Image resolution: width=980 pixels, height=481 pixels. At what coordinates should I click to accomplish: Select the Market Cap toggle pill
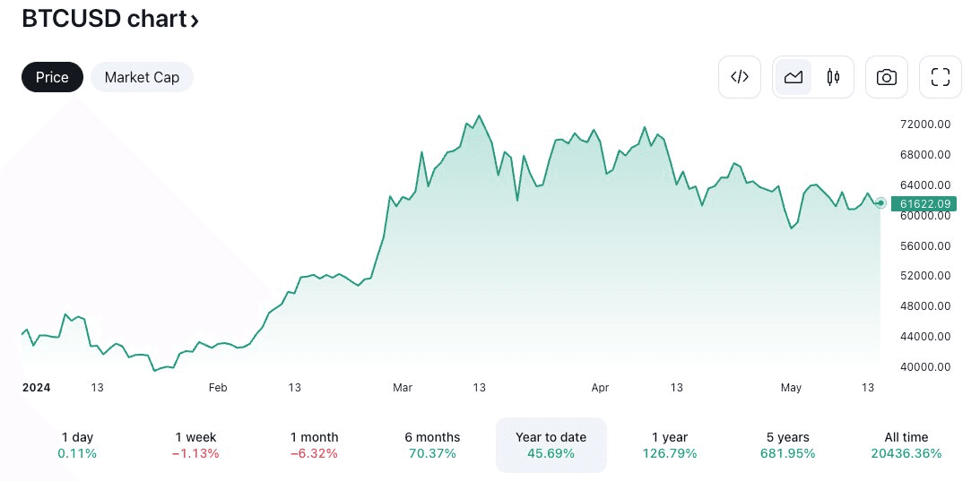142,77
